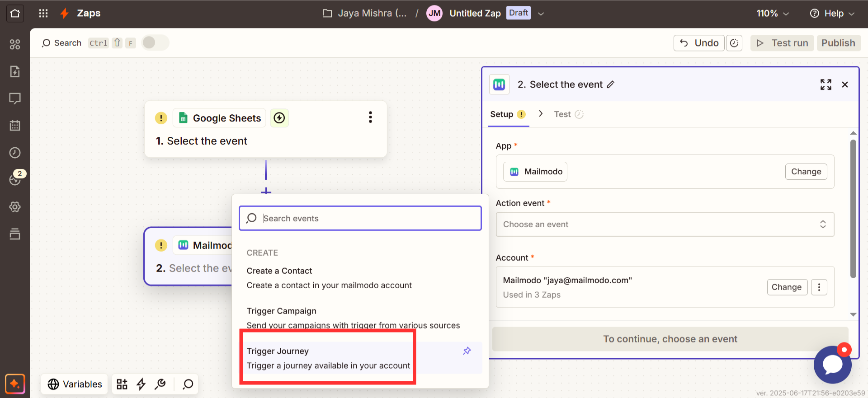Switch to the Test tab
868x398 pixels.
(x=568, y=114)
